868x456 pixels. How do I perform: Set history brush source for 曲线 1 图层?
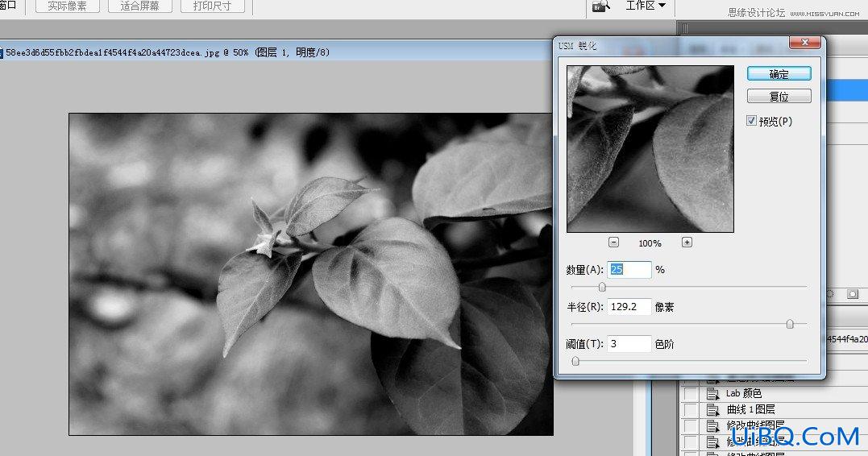(x=691, y=410)
